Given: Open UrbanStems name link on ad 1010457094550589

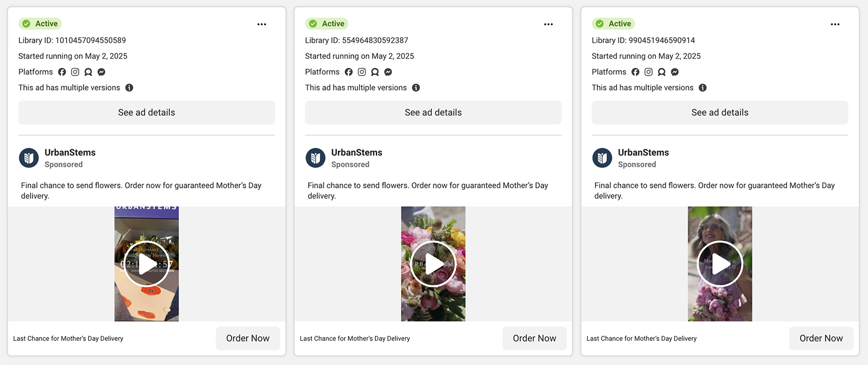Looking at the screenshot, I should tap(70, 153).
